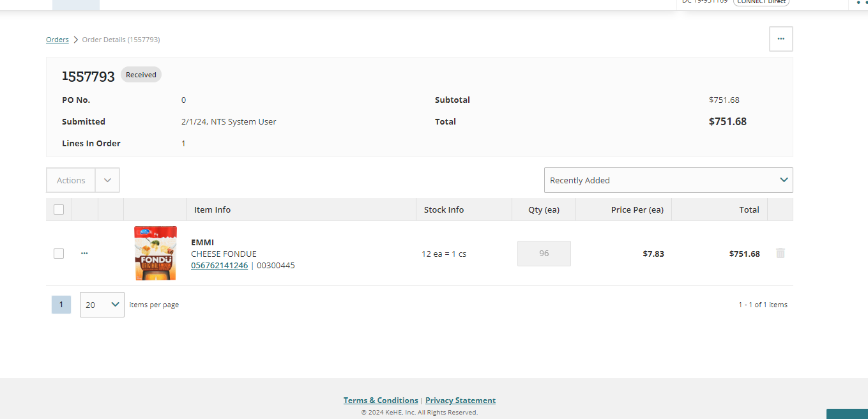
Task: Click the submitted value 2/1/24, NTS System User
Action: [229, 121]
